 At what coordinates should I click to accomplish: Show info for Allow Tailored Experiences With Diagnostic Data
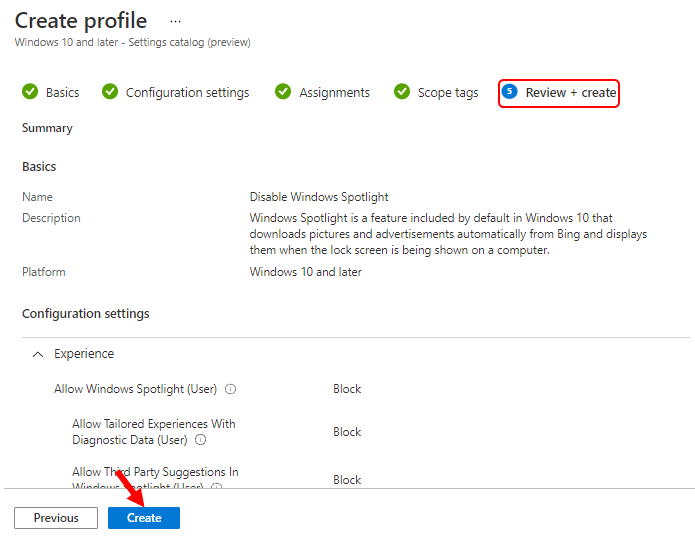(201, 440)
